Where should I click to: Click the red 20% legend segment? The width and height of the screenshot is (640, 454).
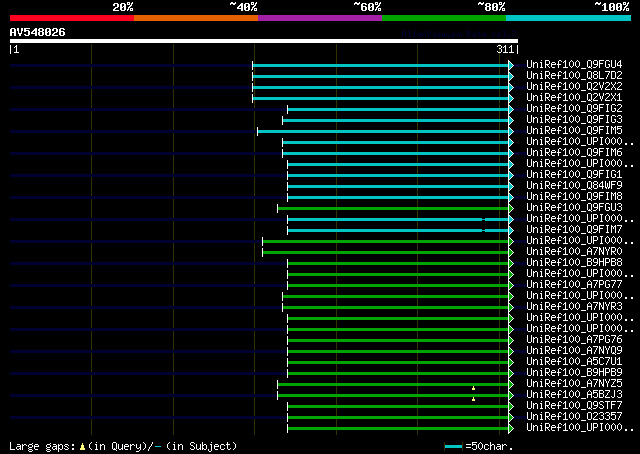(x=72, y=18)
